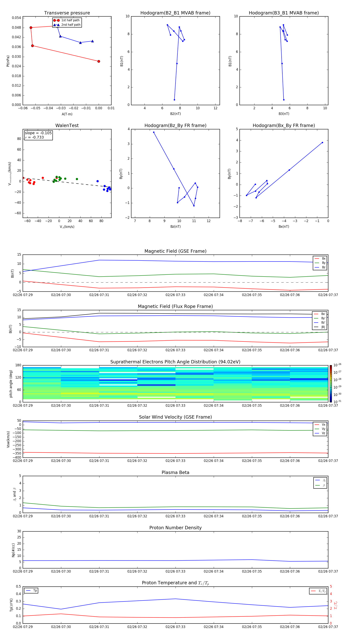Click the 'A(T·m)' x-axis label
Image resolution: width=351 pixels, height=644 pixels.
[67, 114]
